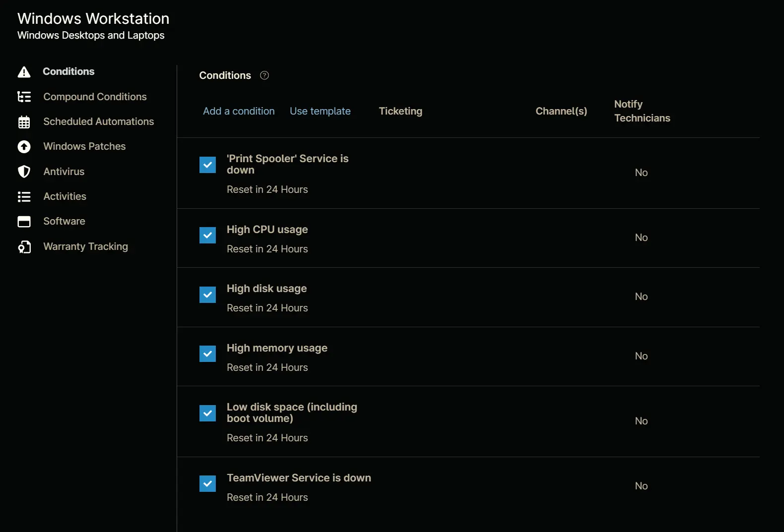
Task: Click the Scheduled Automations calendar icon
Action: (x=24, y=122)
